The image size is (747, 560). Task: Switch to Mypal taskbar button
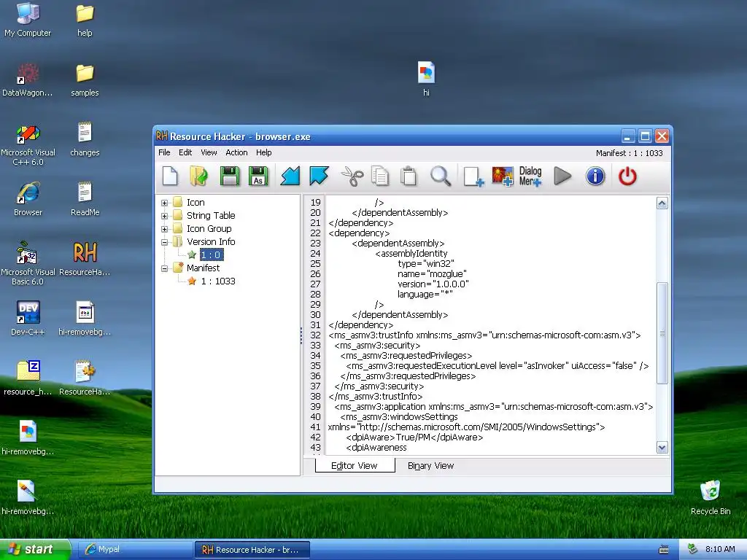[x=134, y=550]
